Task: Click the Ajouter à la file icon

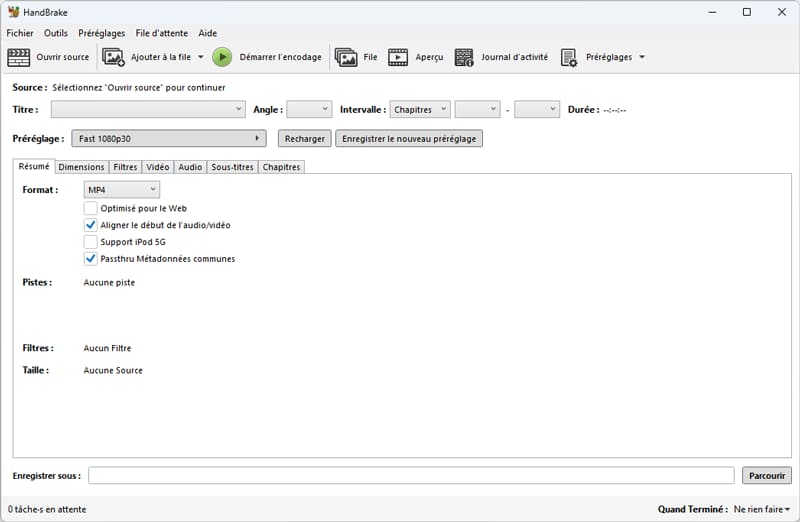Action: pyautogui.click(x=114, y=57)
